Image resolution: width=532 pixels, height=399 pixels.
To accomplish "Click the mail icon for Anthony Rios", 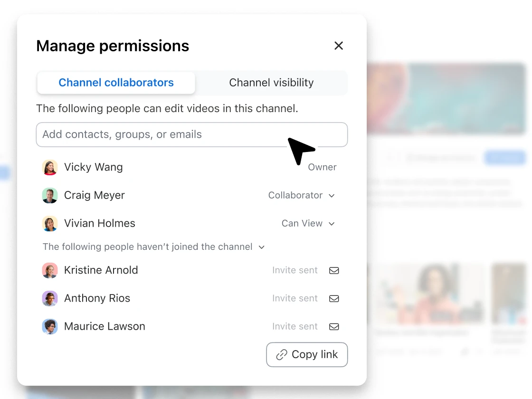I will click(x=334, y=298).
